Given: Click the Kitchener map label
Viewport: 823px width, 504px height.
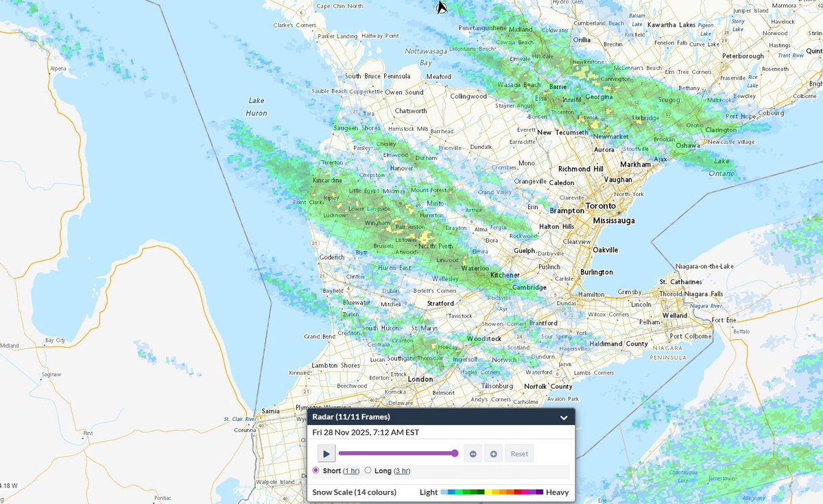Looking at the screenshot, I should click(x=505, y=275).
